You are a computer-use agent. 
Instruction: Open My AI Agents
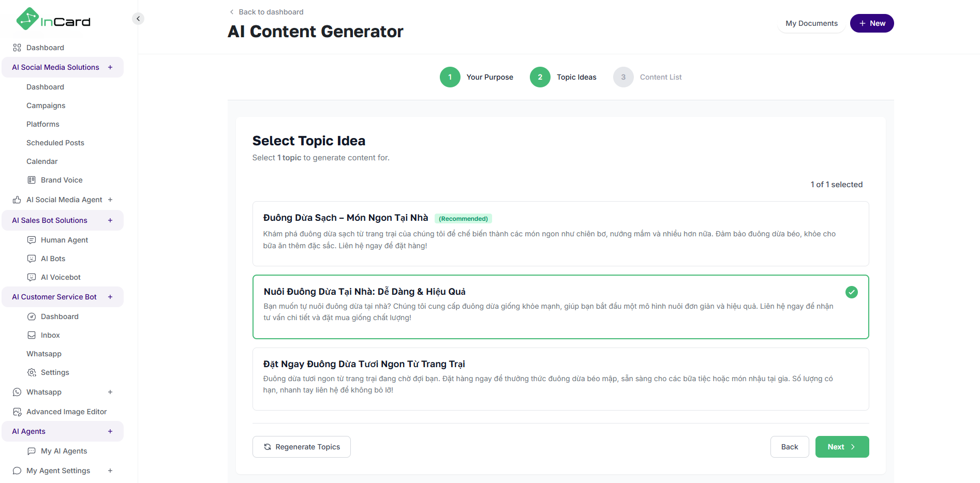coord(64,451)
